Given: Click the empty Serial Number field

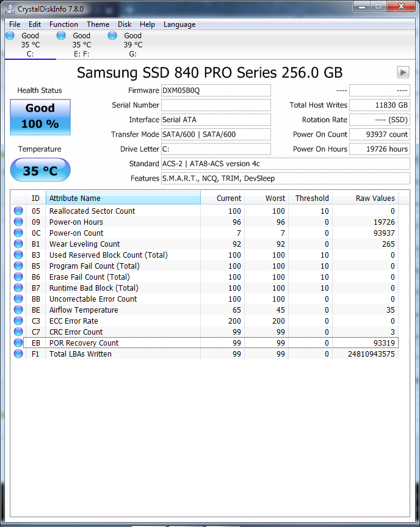Looking at the screenshot, I should pos(215,105).
